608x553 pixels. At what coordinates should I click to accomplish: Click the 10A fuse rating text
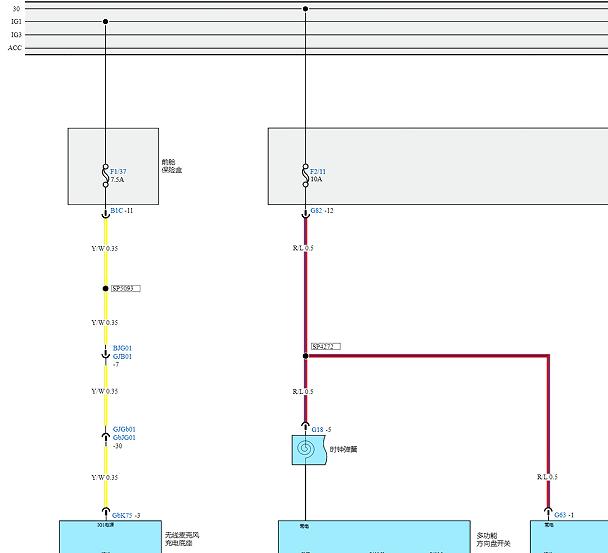pos(316,179)
